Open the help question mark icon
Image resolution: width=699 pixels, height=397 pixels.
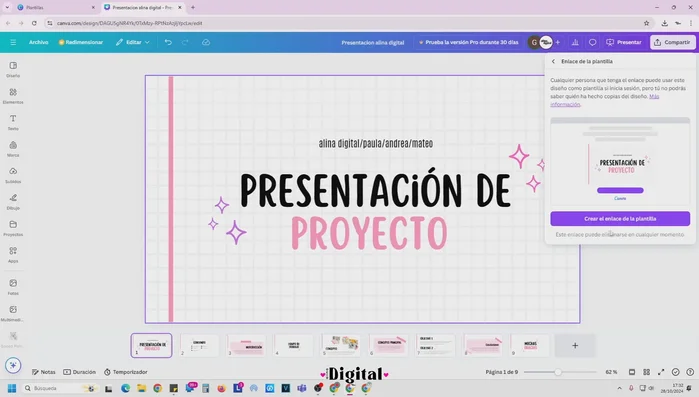(x=690, y=372)
